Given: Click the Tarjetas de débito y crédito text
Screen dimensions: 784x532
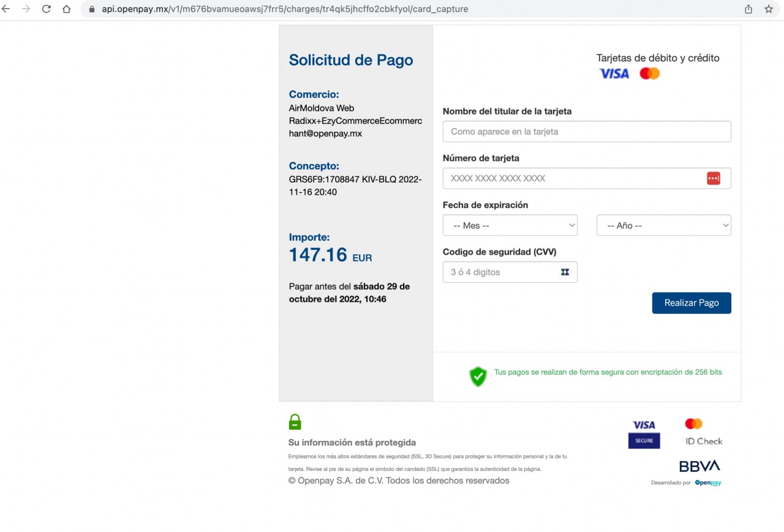Looking at the screenshot, I should (x=658, y=58).
